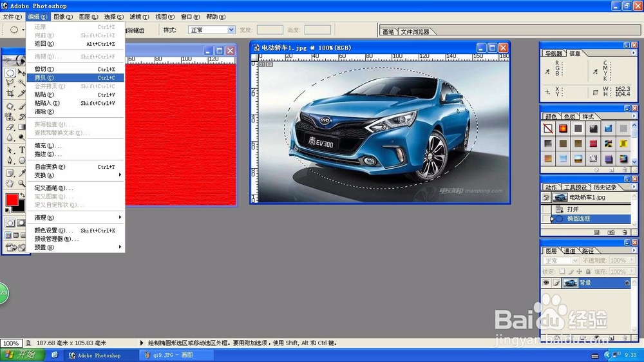Select the Blur (water drop) tool
The height and width of the screenshot is (362, 644).
click(x=10, y=138)
